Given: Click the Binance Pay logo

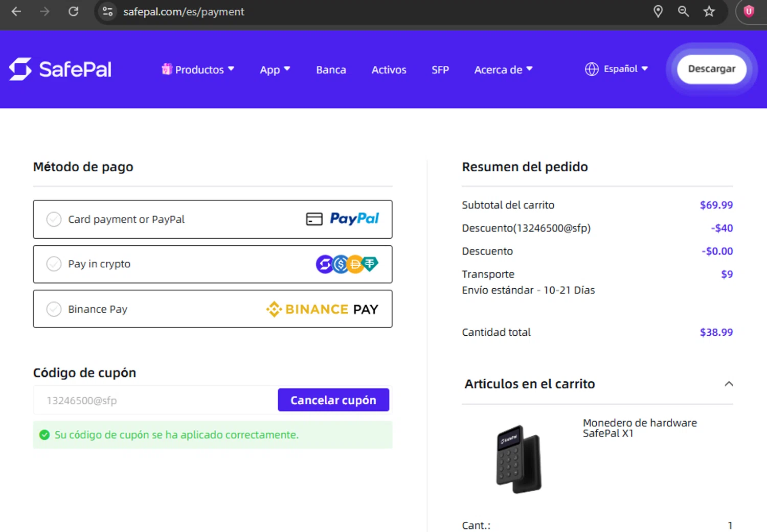Looking at the screenshot, I should [322, 309].
